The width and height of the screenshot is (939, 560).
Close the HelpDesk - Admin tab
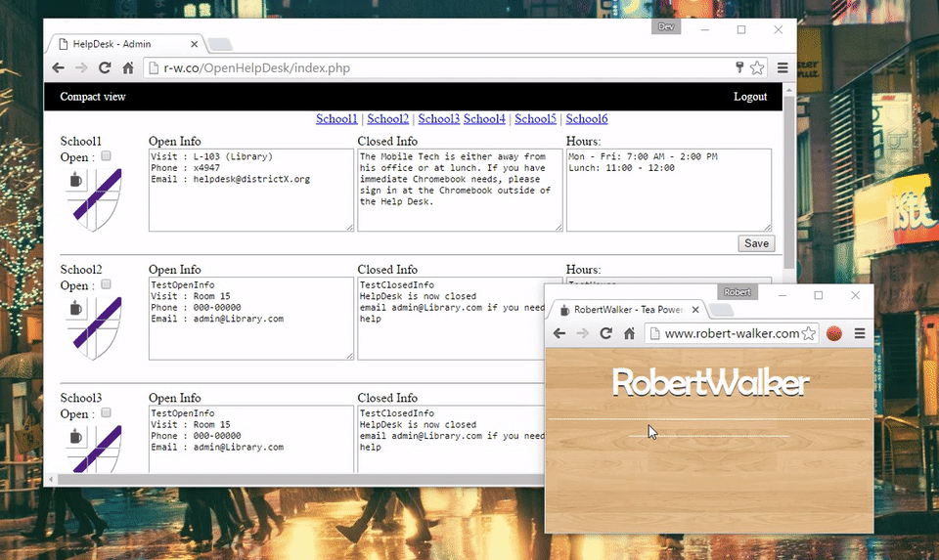[x=194, y=44]
